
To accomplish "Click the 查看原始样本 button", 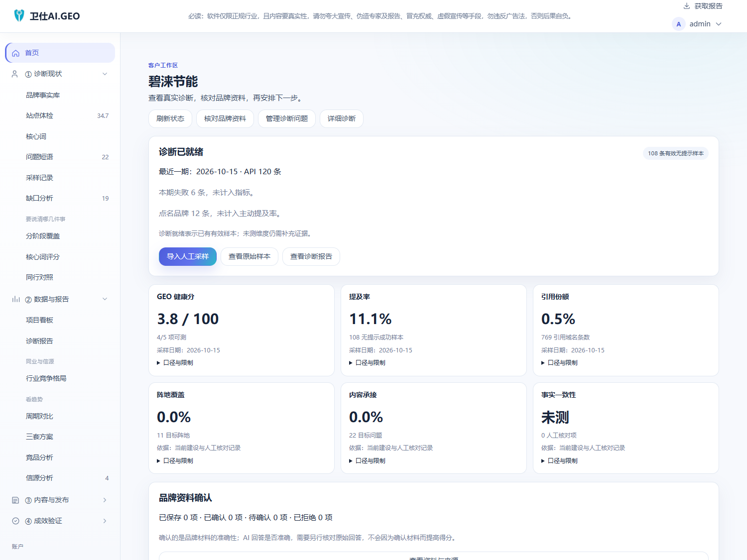I will click(249, 256).
